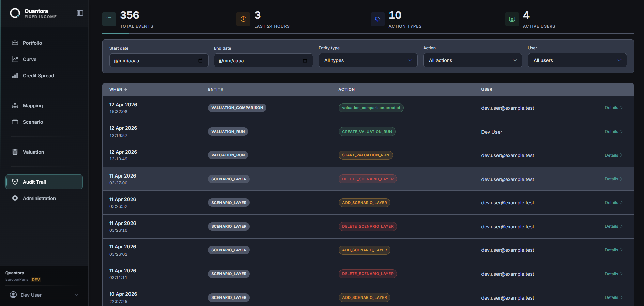Click the Last 24 Hours clock icon

click(x=243, y=19)
